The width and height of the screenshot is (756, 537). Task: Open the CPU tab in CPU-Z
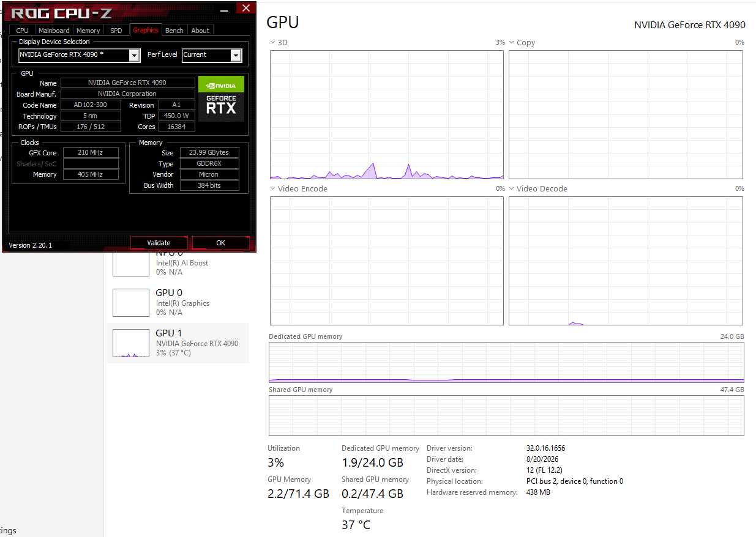coord(22,30)
